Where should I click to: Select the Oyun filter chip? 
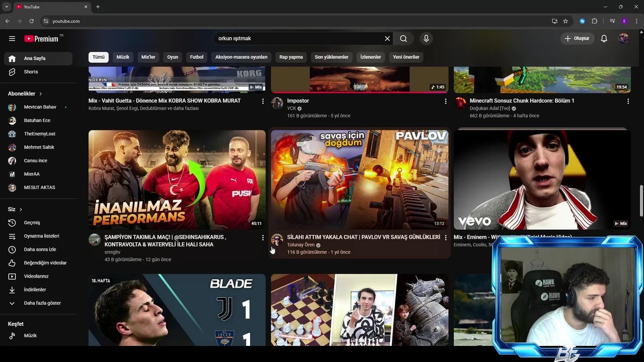pos(173,57)
